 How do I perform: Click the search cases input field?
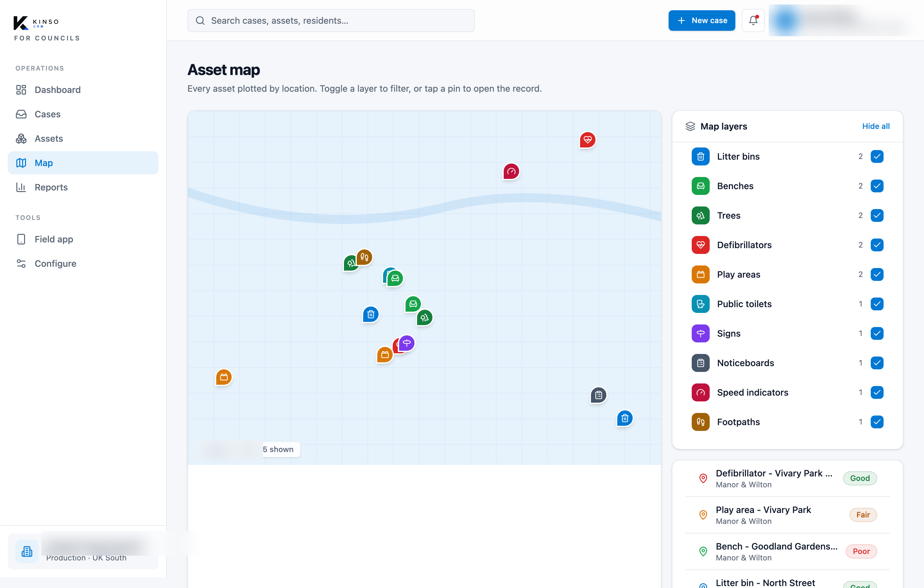point(331,21)
